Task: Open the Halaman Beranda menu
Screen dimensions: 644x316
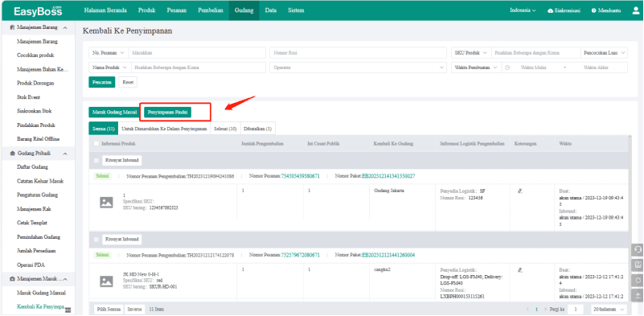Action: pos(105,10)
